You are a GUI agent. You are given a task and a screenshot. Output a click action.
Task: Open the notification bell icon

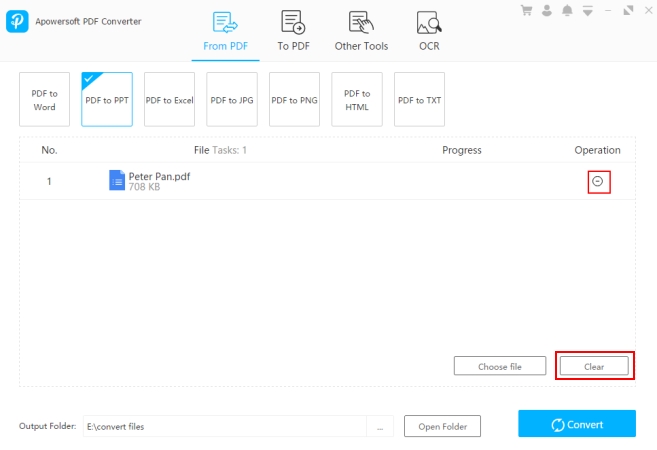click(567, 10)
